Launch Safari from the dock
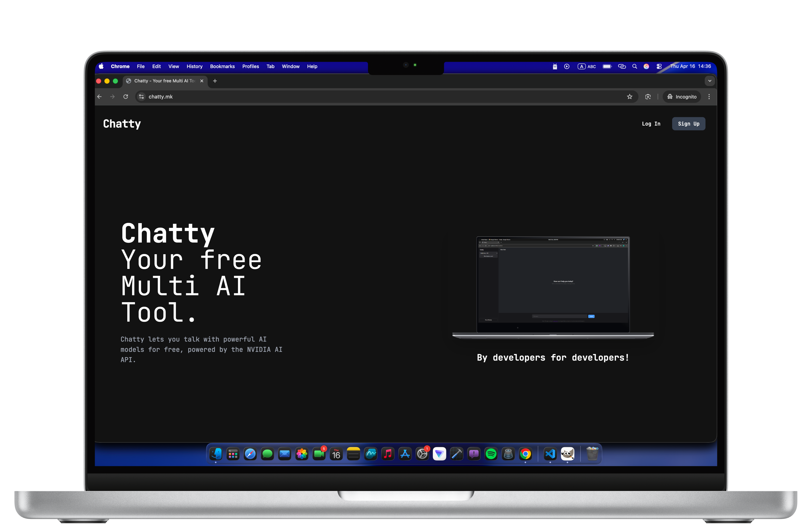The height and width of the screenshot is (528, 812). click(x=250, y=454)
